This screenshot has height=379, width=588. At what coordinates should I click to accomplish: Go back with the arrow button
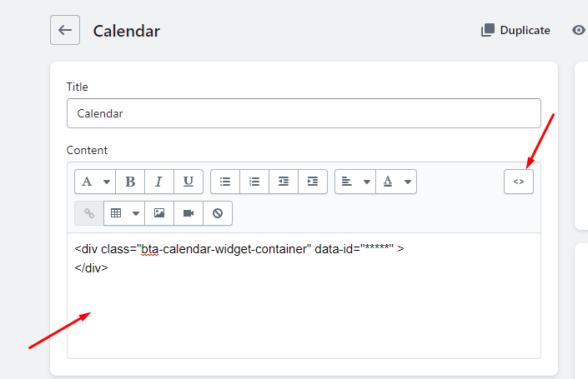pos(65,30)
